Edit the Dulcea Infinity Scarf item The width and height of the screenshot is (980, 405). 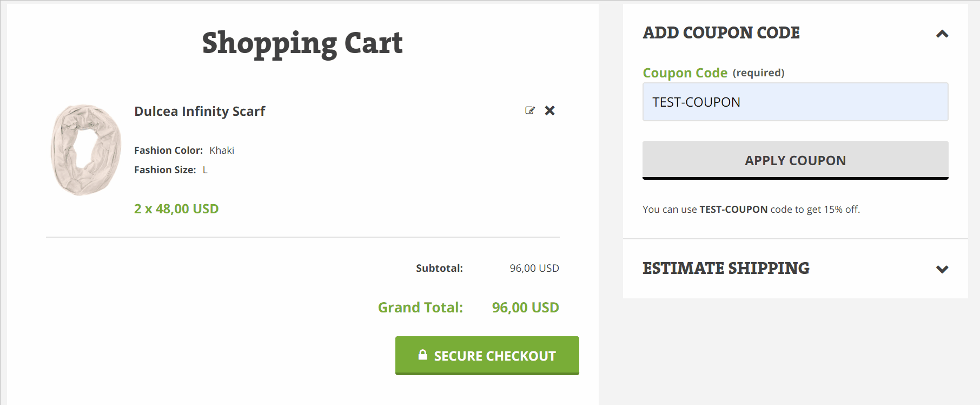tap(530, 110)
